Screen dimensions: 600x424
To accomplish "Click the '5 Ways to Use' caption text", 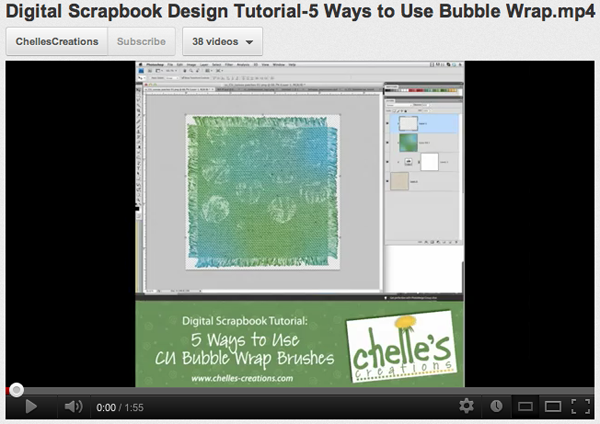I will click(245, 340).
